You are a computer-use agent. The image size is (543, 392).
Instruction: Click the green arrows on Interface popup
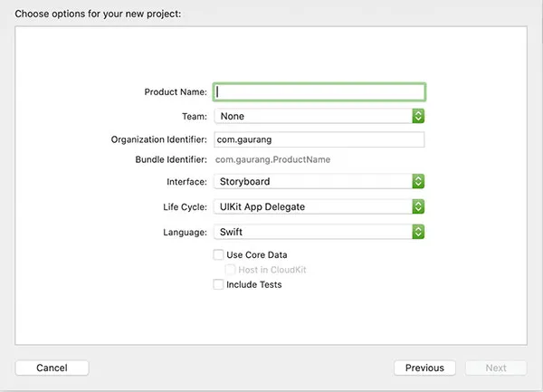tap(418, 181)
